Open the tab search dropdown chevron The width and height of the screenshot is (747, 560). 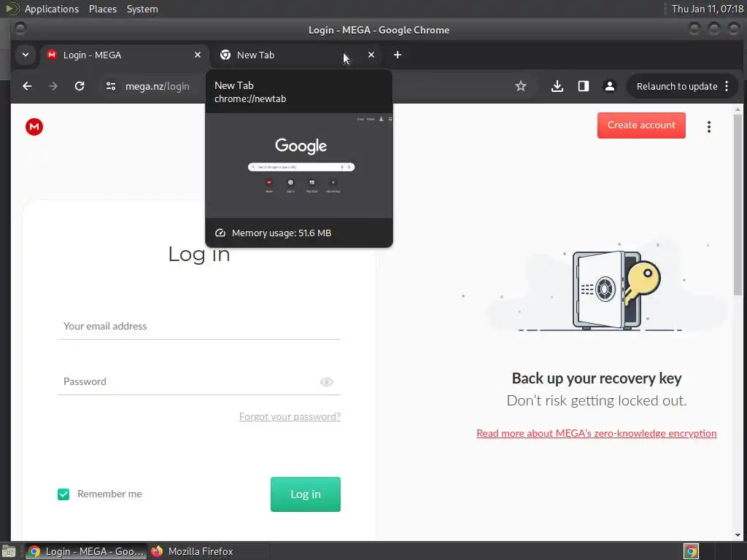point(26,55)
